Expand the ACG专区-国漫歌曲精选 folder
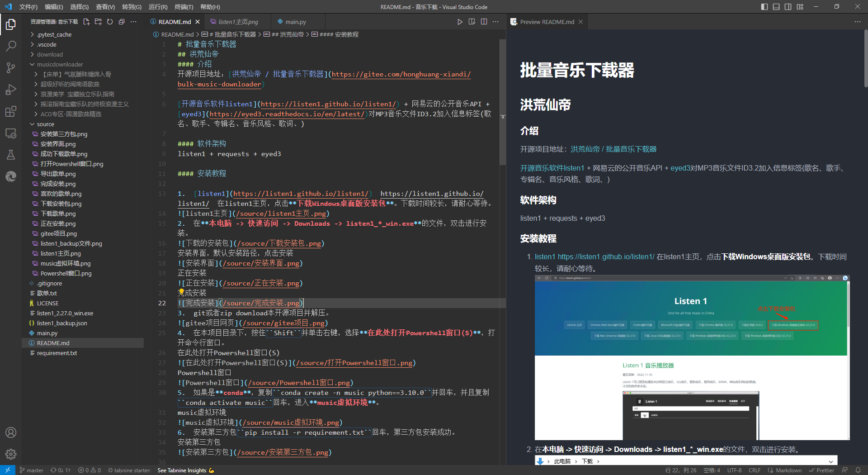 point(83,114)
